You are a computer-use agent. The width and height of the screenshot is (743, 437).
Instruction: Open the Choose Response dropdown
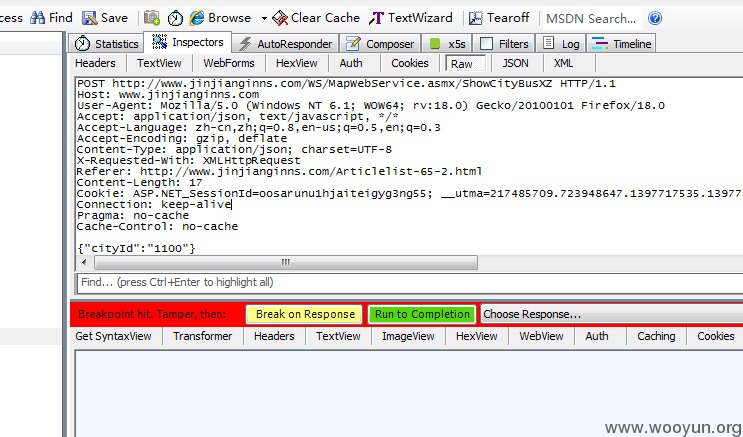(x=612, y=314)
